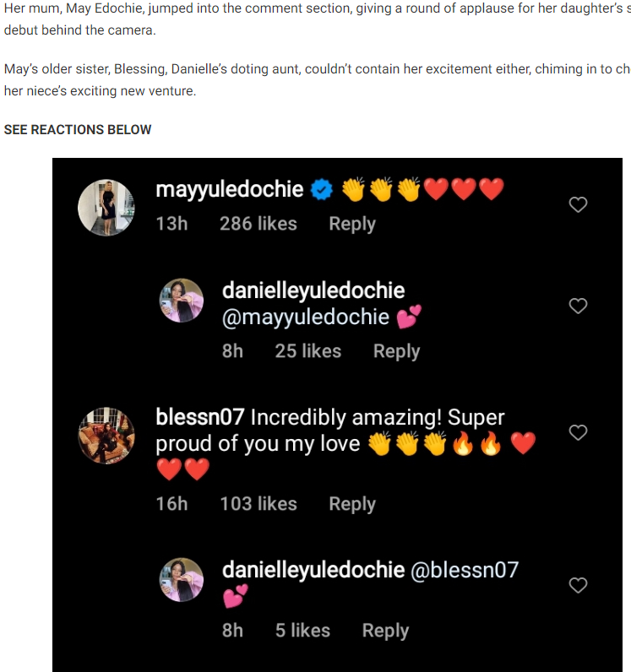View the 103 likes list
Screen dimensions: 631x672
click(258, 504)
